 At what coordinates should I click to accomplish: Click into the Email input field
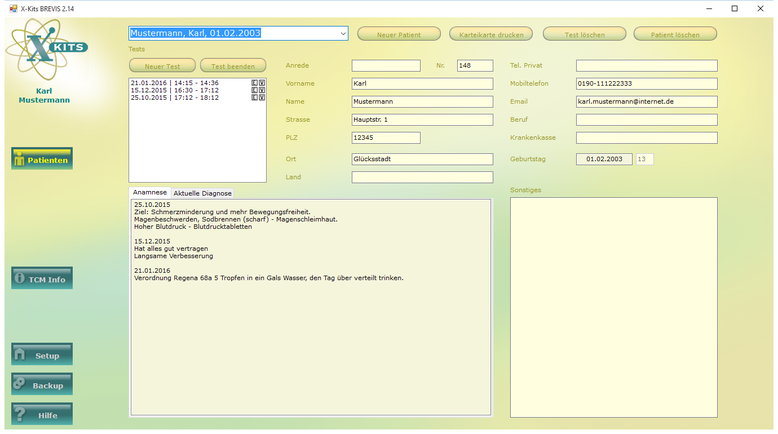click(646, 101)
